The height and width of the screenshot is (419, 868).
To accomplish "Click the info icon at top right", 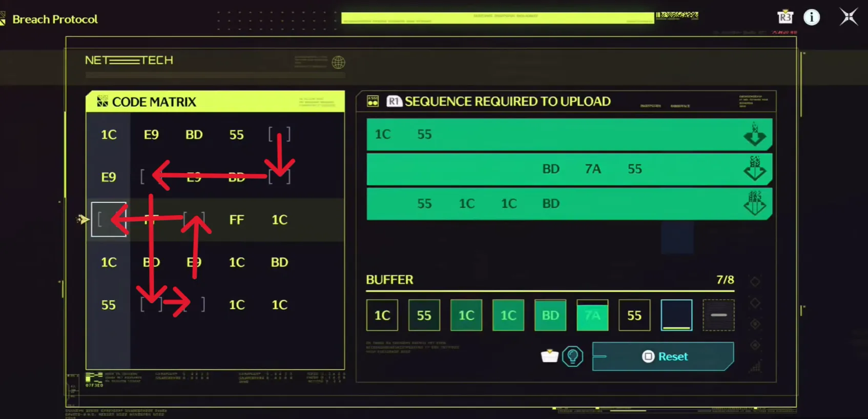I will tap(811, 17).
